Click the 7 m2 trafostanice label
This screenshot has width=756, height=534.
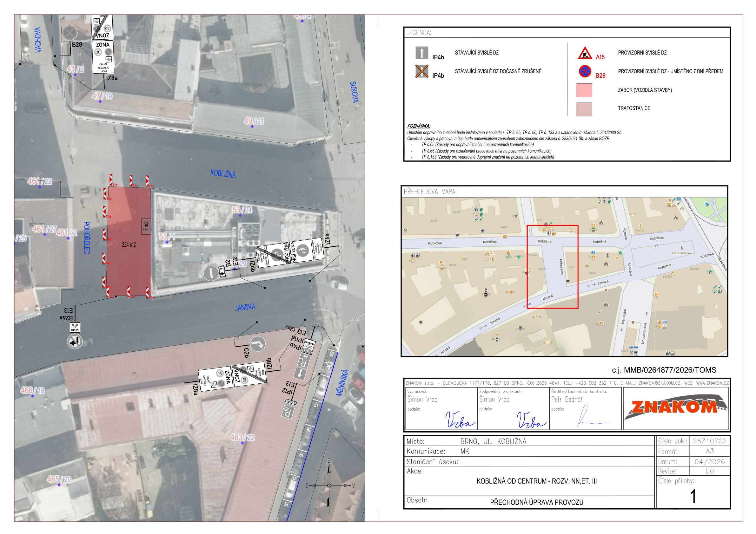(146, 226)
